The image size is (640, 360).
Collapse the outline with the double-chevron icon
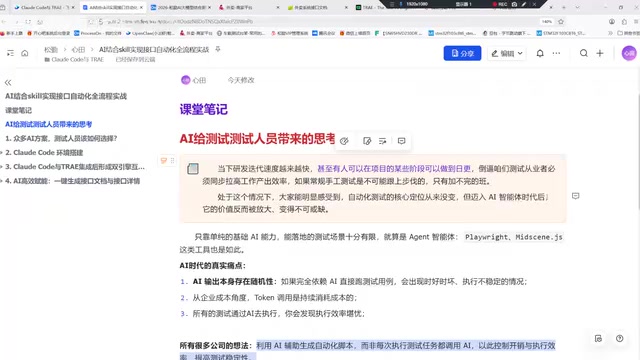[x=8, y=82]
